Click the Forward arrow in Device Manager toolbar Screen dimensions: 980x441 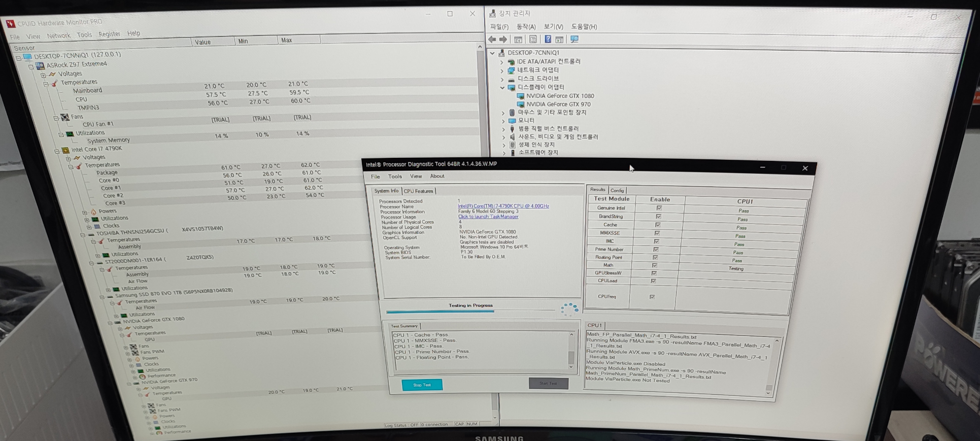point(503,40)
